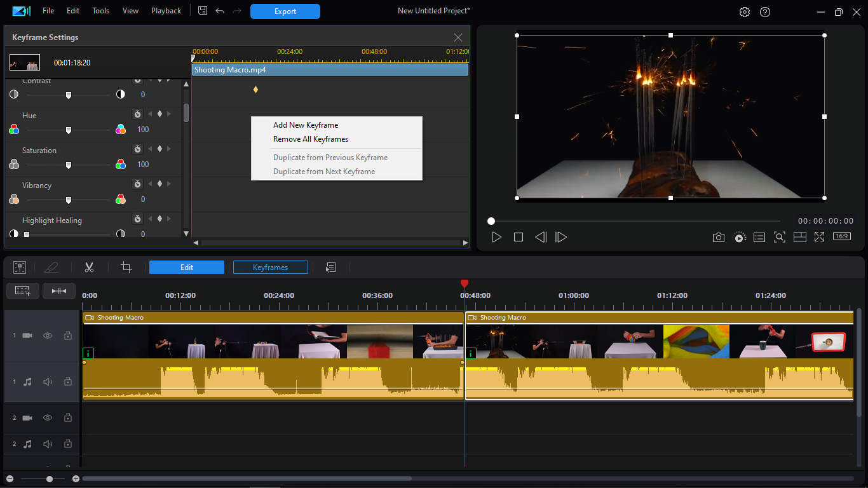This screenshot has width=868, height=488.
Task: Click the Hue keyframe stopwatch icon
Action: 137,114
